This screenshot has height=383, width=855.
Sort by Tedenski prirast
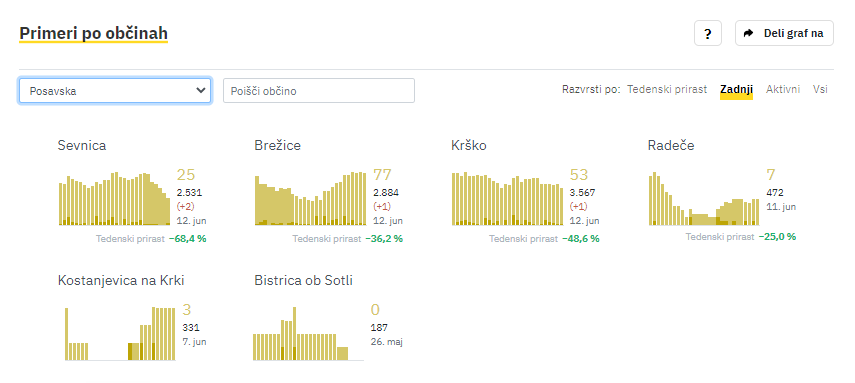[667, 89]
